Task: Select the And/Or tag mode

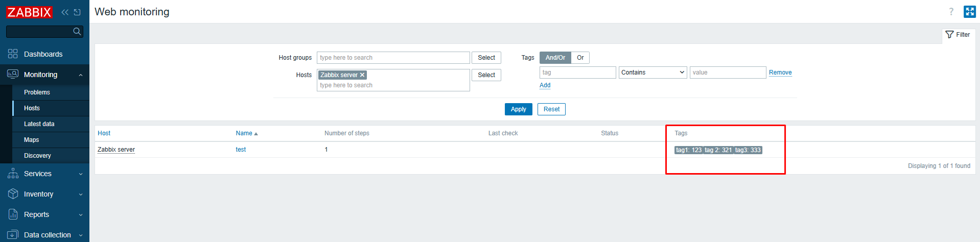Action: point(555,58)
